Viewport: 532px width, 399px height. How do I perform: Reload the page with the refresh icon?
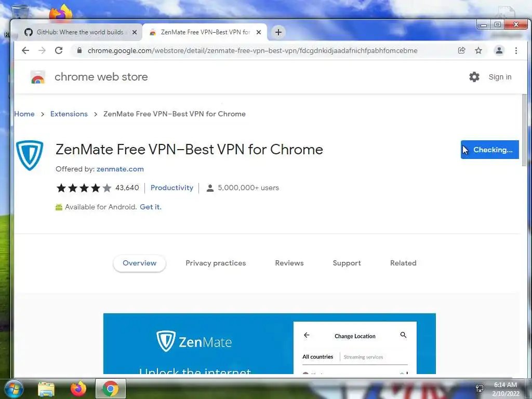(59, 50)
